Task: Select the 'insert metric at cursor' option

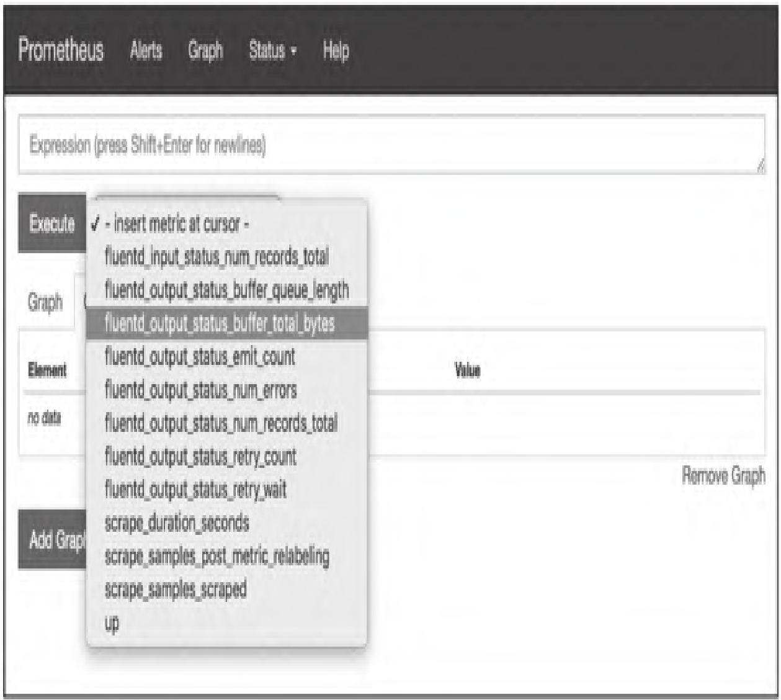Action: tap(177, 224)
